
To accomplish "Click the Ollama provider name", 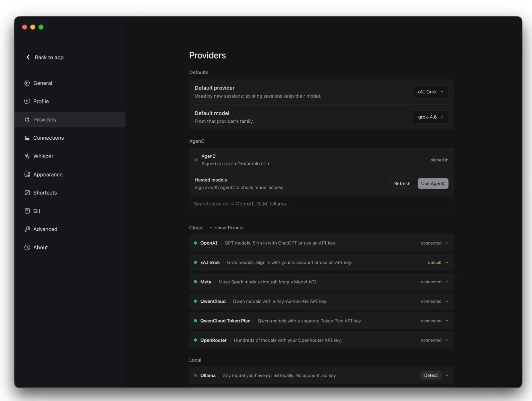I will pyautogui.click(x=208, y=375).
